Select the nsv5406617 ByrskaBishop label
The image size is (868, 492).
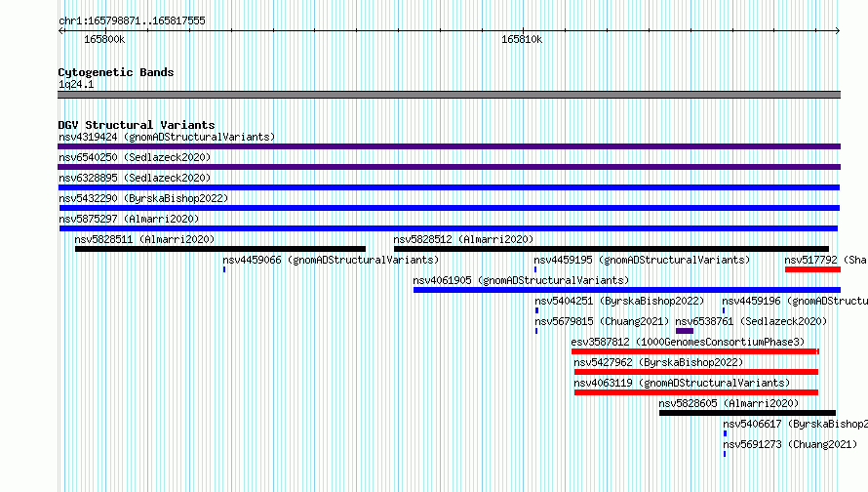pyautogui.click(x=796, y=424)
